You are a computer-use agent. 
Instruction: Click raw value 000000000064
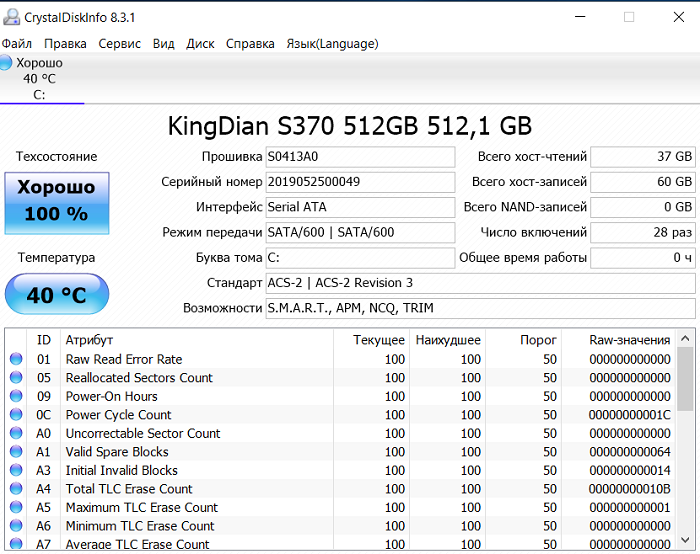pos(629,452)
